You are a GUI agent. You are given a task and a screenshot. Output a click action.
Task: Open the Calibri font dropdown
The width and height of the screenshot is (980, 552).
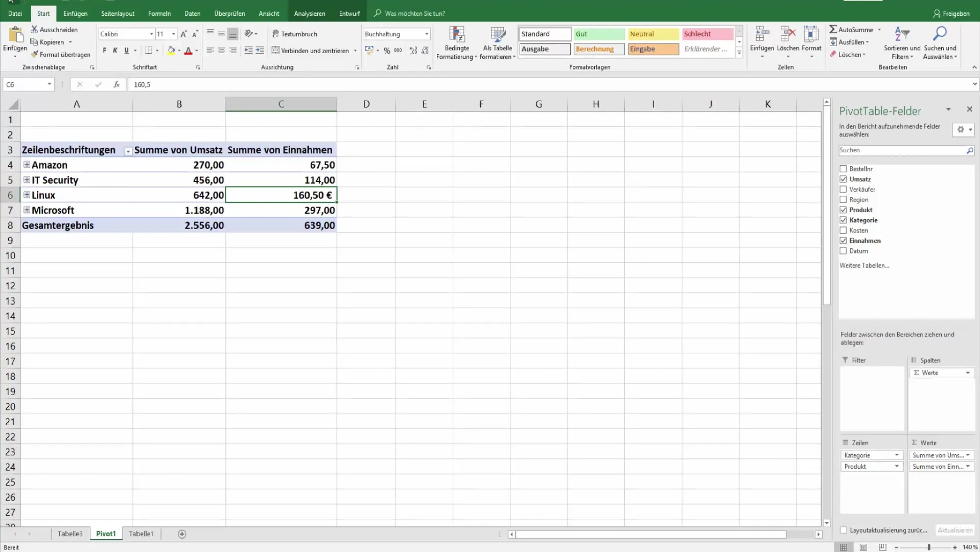(151, 34)
